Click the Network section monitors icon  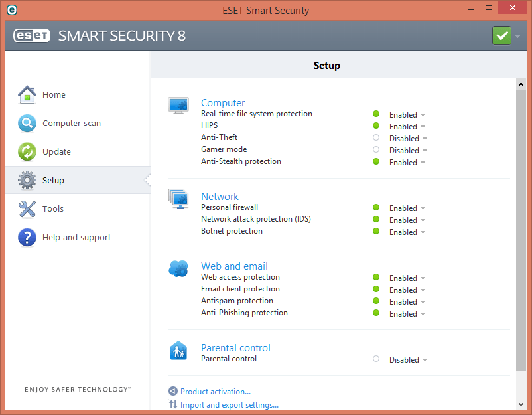[178, 199]
